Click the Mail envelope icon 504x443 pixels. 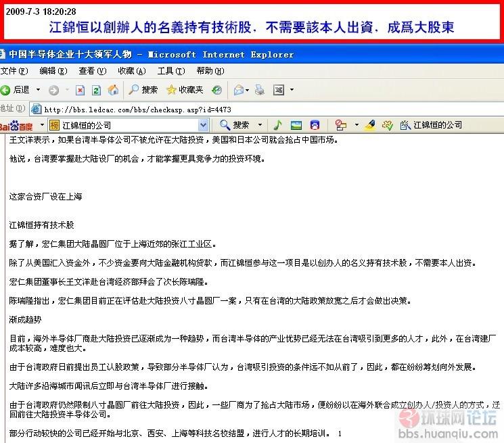point(239,90)
